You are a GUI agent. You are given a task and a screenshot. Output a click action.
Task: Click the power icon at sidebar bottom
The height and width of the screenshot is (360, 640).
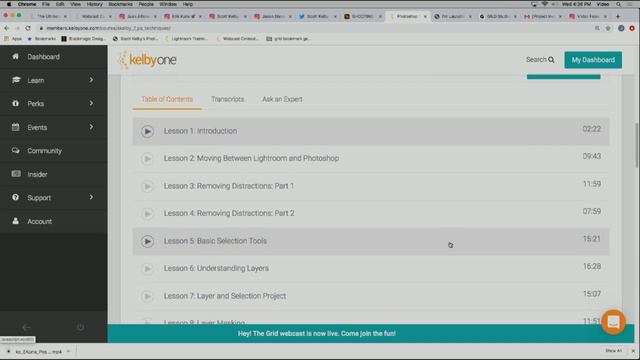[80, 327]
